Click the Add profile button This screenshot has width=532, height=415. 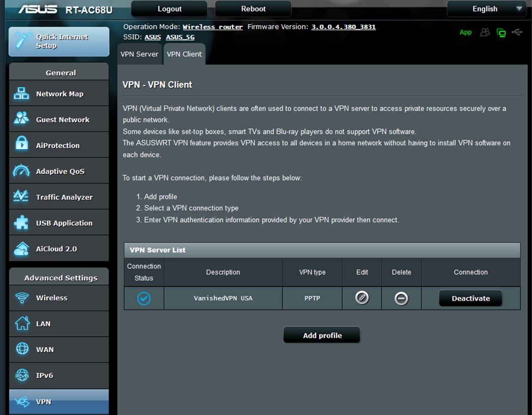click(x=322, y=335)
